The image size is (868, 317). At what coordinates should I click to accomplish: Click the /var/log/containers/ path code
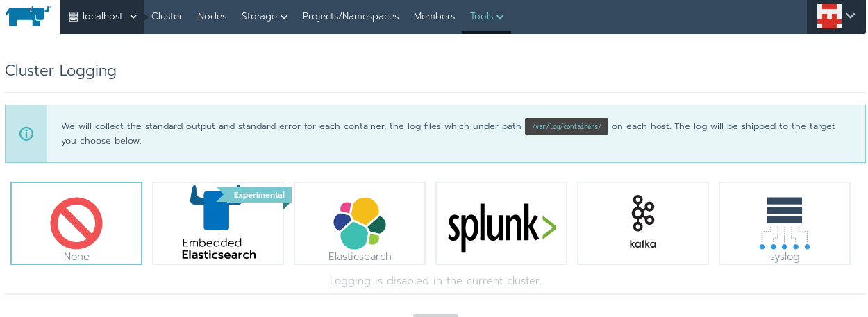point(567,126)
